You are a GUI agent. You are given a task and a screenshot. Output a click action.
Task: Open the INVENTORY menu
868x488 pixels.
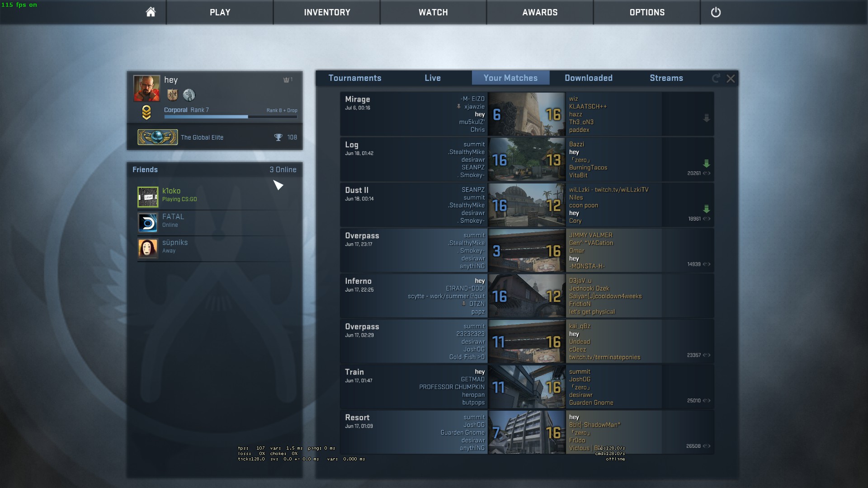(327, 12)
